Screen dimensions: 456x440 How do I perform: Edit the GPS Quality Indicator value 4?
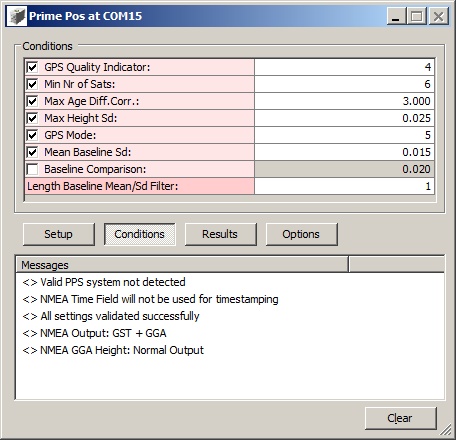[344, 67]
